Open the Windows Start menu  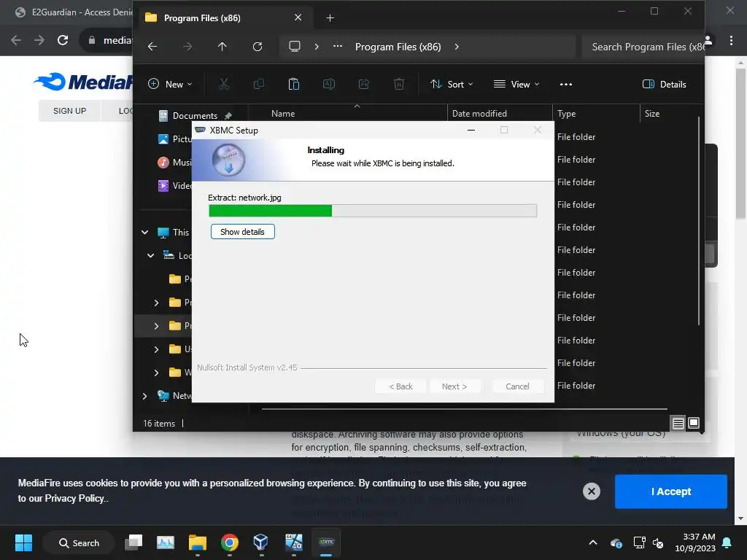[23, 542]
